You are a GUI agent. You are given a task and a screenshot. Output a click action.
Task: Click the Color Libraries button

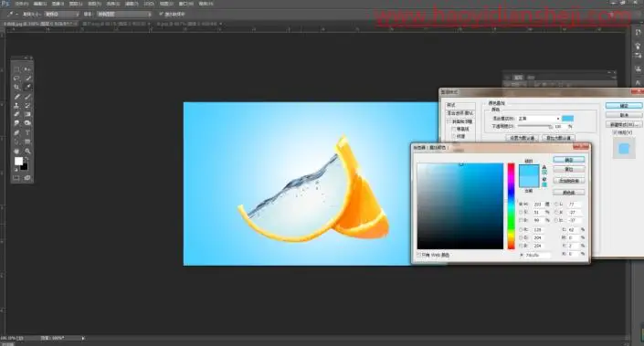pos(569,192)
